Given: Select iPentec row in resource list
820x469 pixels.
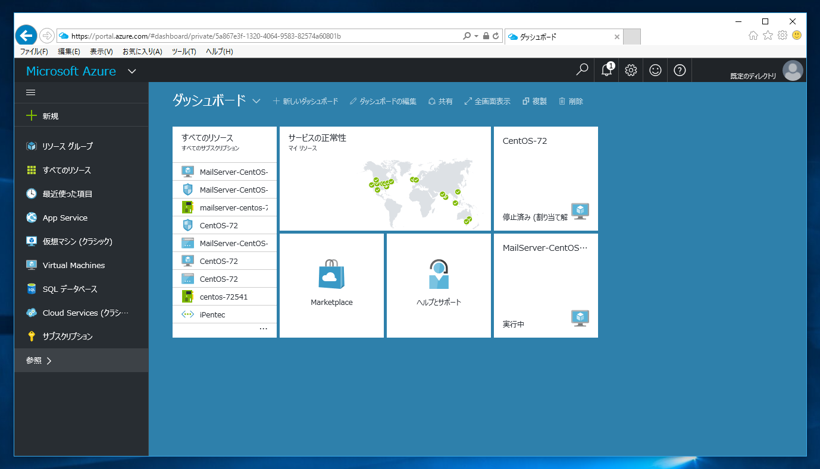Looking at the screenshot, I should pos(224,314).
